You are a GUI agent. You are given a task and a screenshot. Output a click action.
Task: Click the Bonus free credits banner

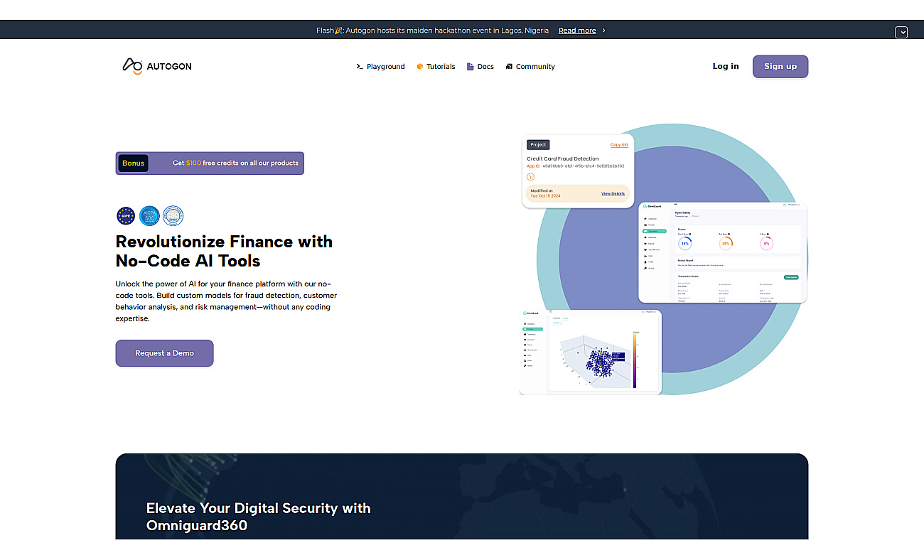pos(210,163)
